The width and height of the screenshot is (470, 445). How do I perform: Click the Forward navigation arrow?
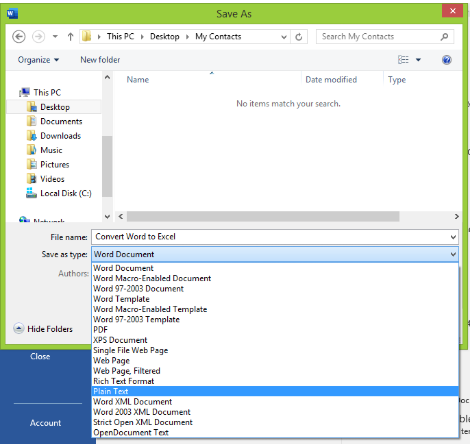click(38, 37)
